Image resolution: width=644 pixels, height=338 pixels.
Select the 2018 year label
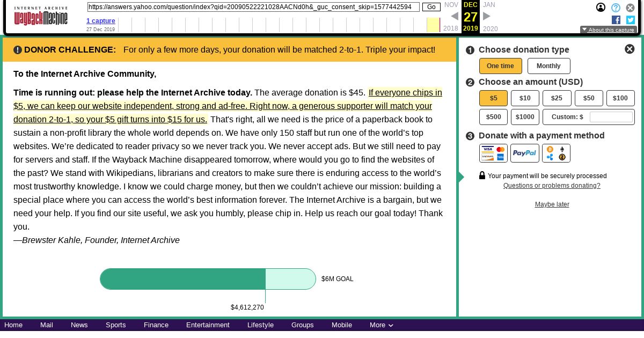pyautogui.click(x=451, y=28)
